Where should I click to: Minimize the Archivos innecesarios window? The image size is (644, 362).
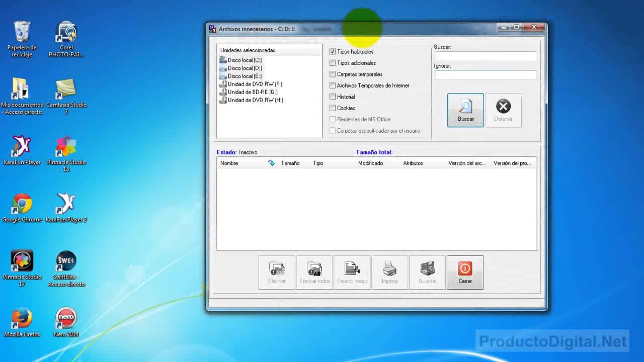pos(503,27)
